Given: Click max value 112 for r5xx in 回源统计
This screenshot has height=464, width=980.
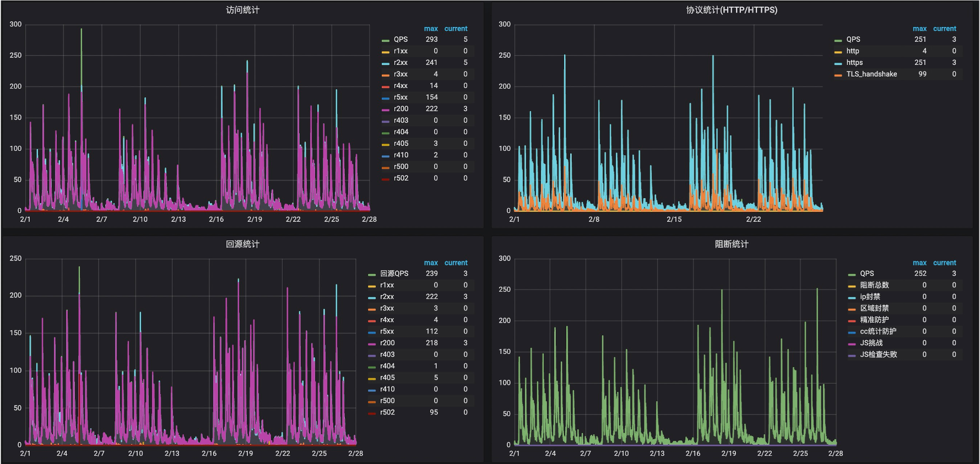Looking at the screenshot, I should click(431, 331).
